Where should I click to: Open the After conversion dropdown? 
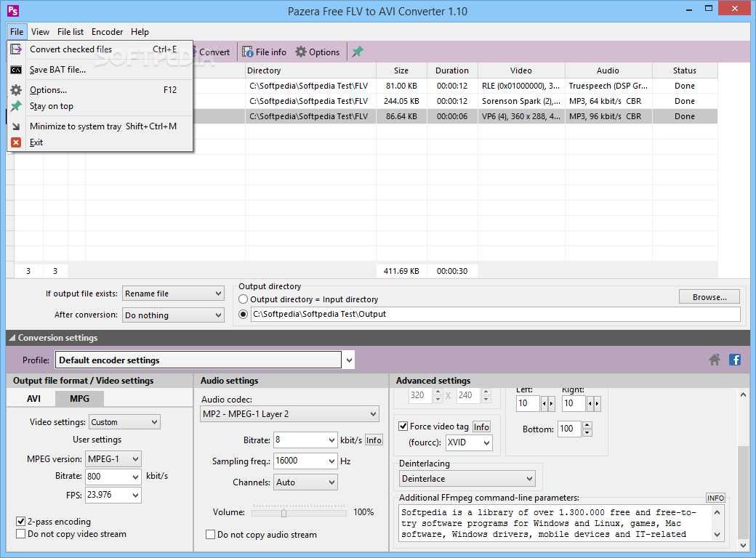pos(173,315)
